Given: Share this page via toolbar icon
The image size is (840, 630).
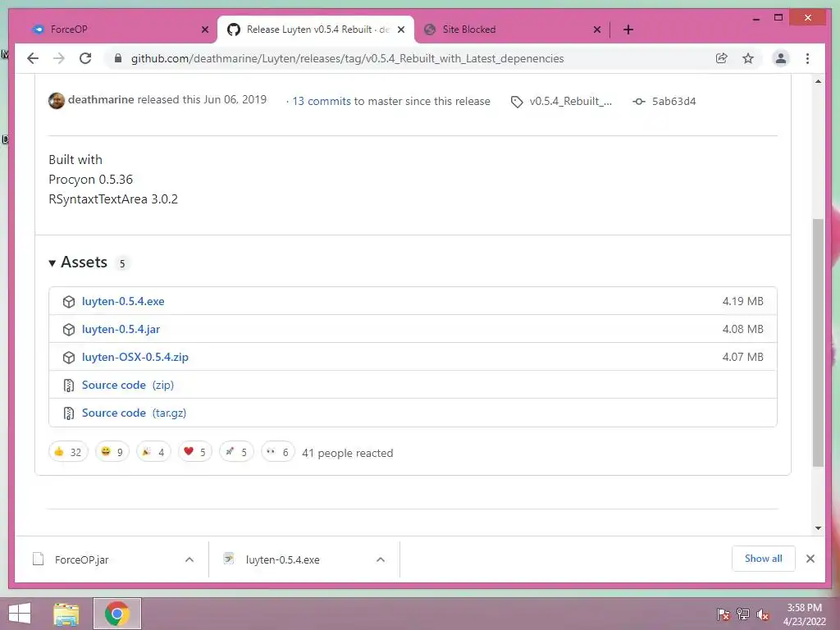Looking at the screenshot, I should pyautogui.click(x=722, y=58).
